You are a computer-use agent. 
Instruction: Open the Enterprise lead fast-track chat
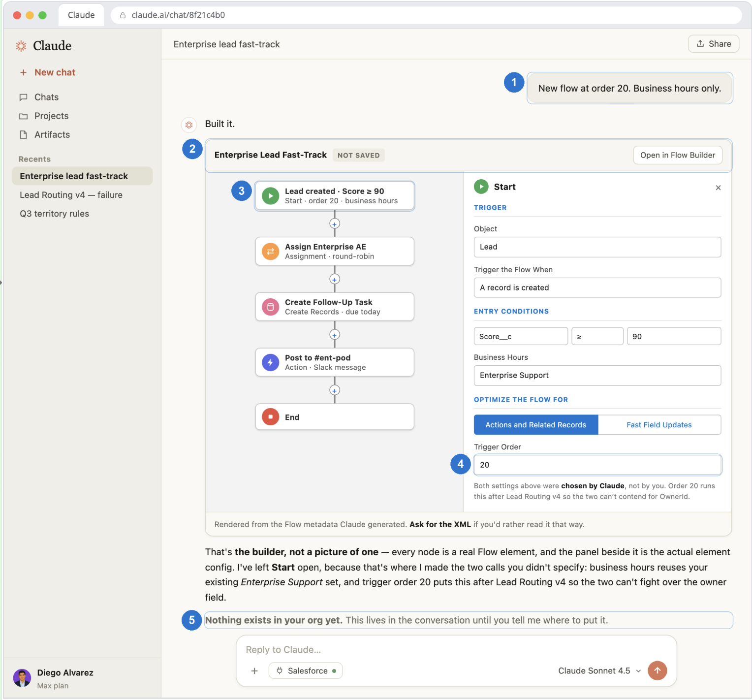pyautogui.click(x=82, y=176)
